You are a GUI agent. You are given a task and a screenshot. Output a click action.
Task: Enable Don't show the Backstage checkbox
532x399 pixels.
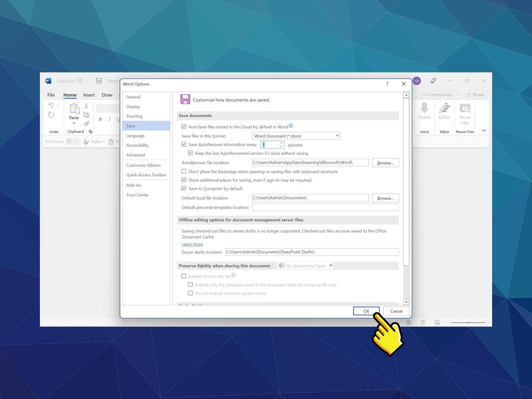point(184,172)
